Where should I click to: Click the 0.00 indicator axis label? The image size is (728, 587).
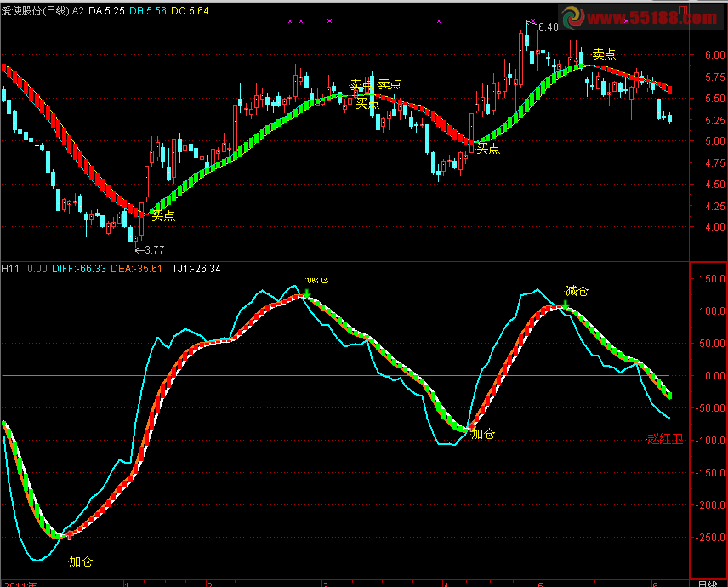715,376
